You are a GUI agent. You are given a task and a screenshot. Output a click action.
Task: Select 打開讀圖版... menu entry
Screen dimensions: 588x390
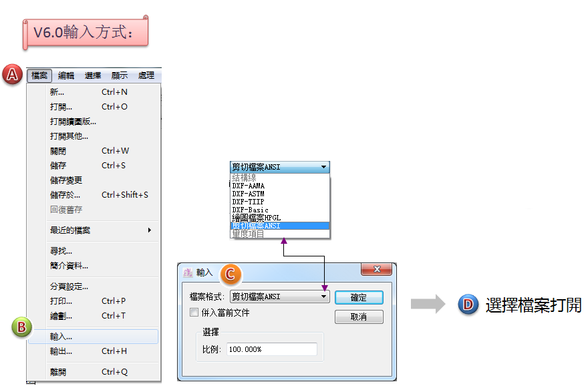click(94, 122)
